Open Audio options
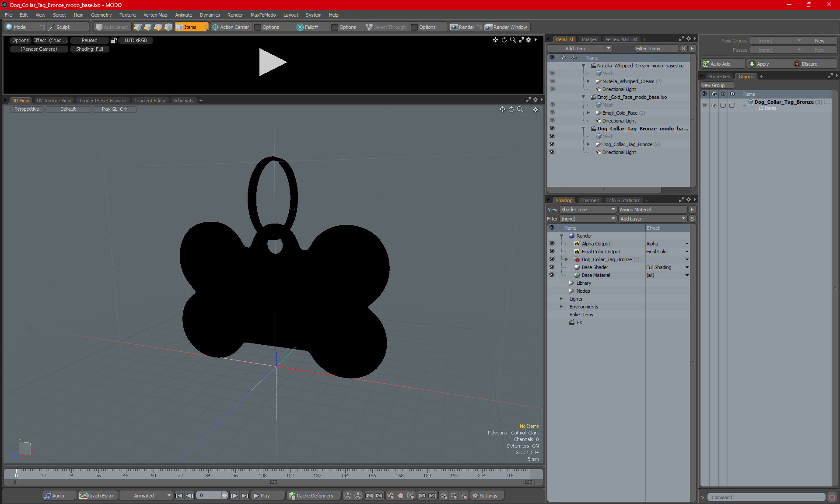The height and width of the screenshot is (504, 840). [x=59, y=496]
